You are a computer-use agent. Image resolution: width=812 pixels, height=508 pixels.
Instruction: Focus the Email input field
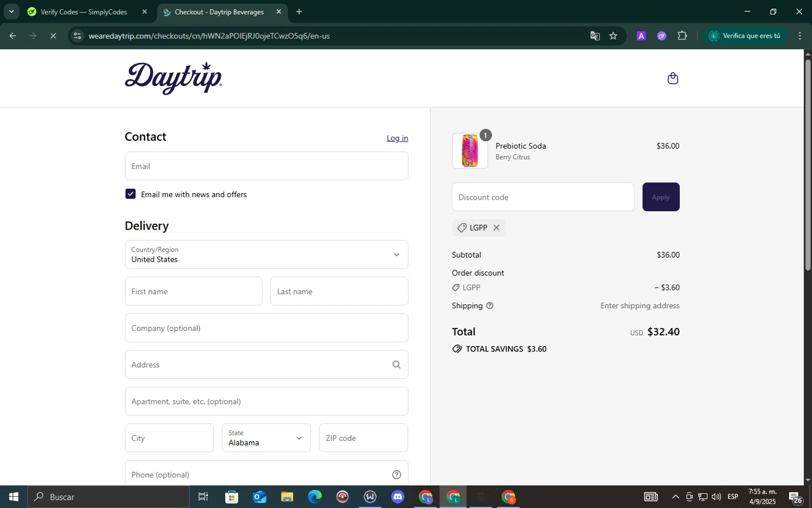(x=266, y=166)
